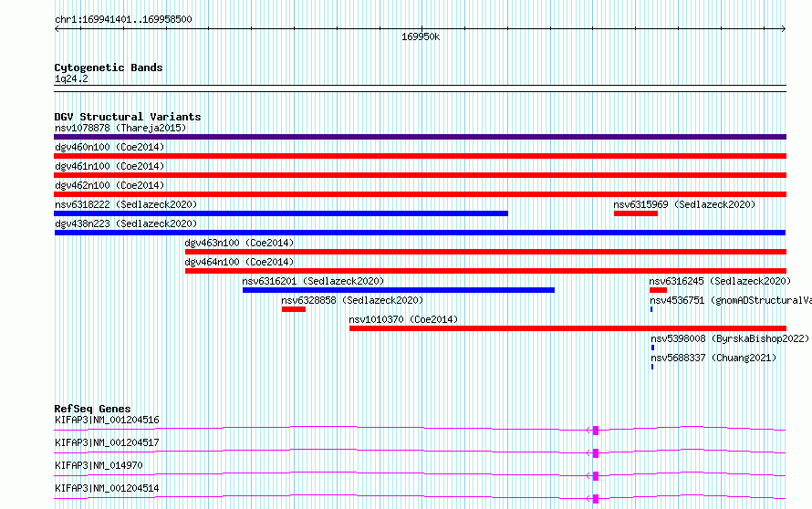
Task: Open the nsv6318222 (Sedlazeck2020) blue bar
Action: 281,213
